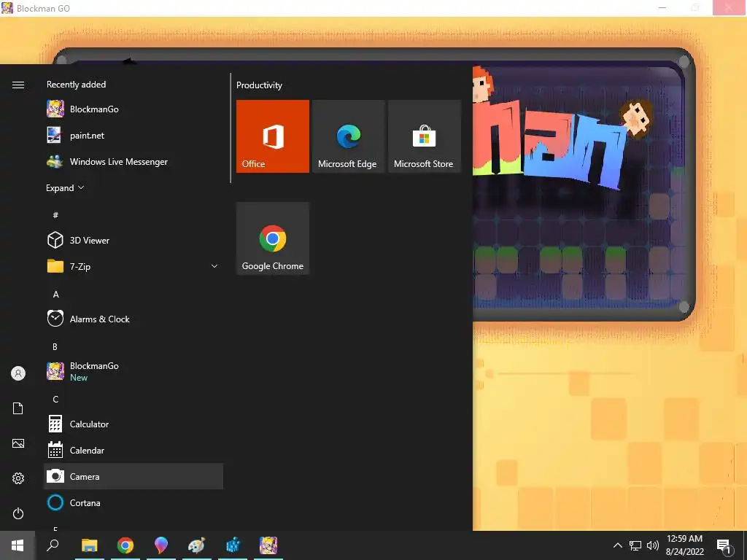Expand the Recently added list
This screenshot has height=560, width=747.
(x=65, y=188)
